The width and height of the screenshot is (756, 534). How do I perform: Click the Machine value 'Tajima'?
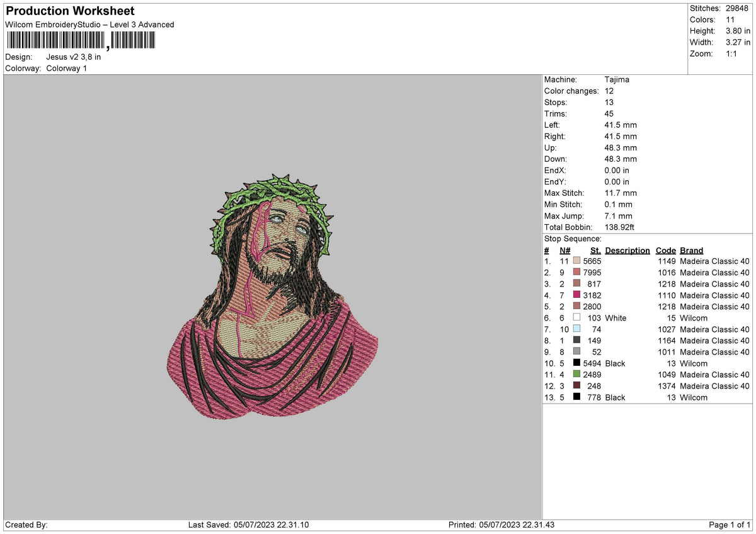[x=616, y=79]
